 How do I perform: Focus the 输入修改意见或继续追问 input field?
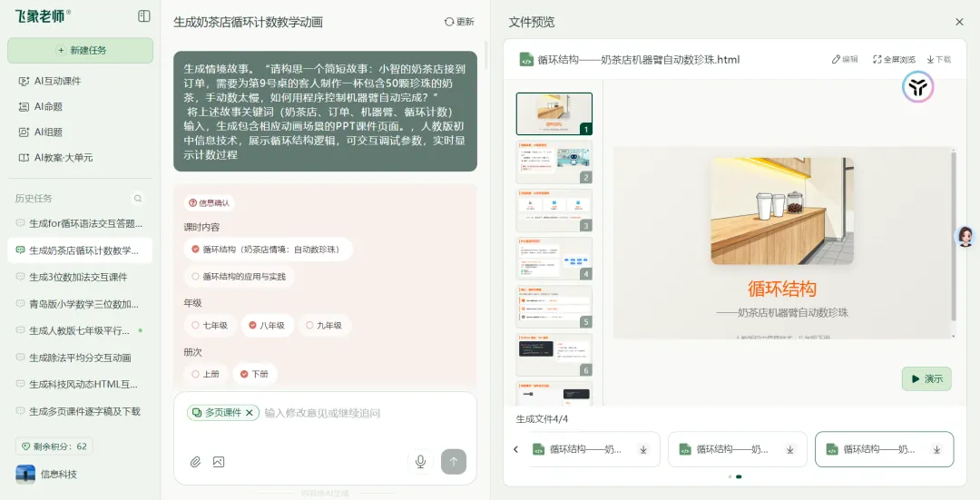click(x=322, y=413)
